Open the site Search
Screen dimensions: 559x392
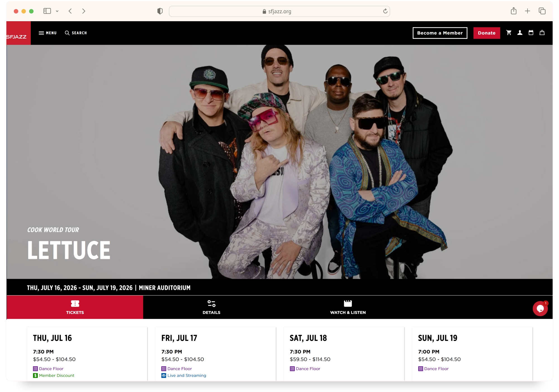[76, 33]
